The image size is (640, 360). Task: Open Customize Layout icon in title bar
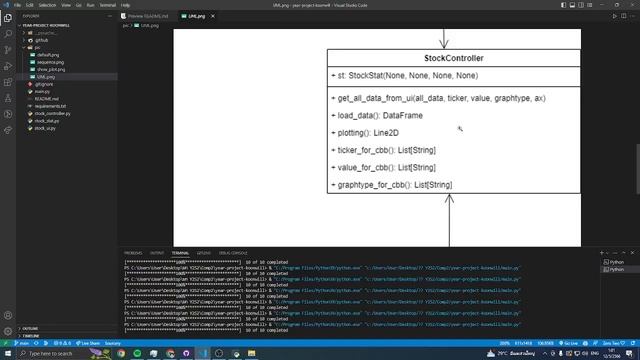coord(590,5)
